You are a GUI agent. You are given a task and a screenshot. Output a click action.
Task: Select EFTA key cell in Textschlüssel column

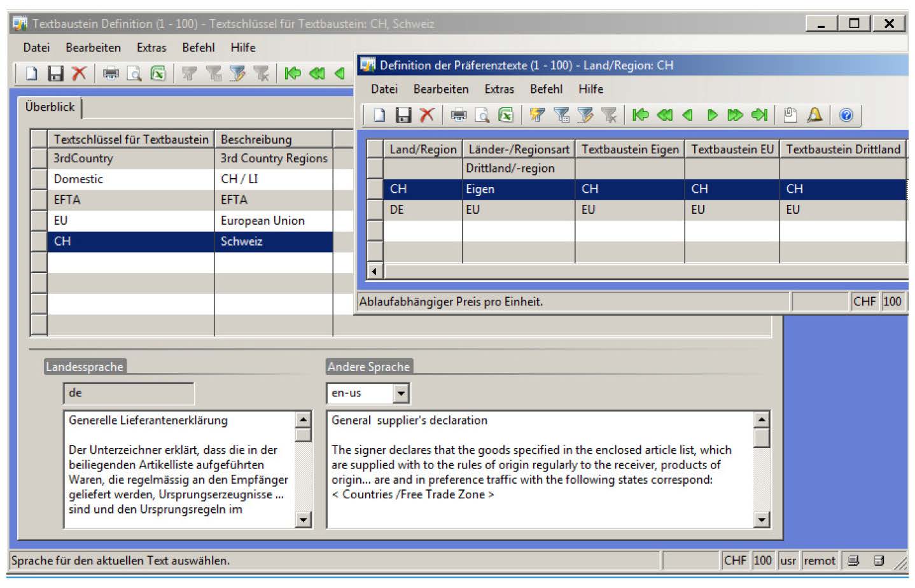pos(130,200)
